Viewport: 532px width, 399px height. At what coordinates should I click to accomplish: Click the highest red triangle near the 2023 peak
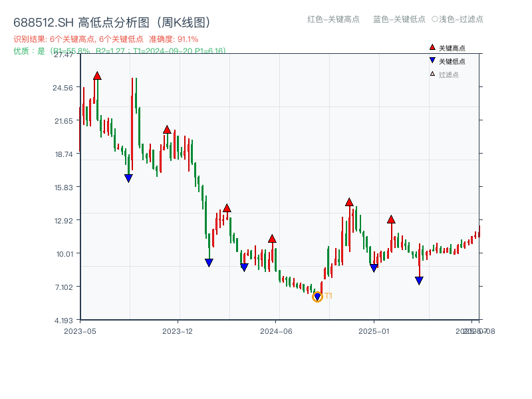(96, 76)
